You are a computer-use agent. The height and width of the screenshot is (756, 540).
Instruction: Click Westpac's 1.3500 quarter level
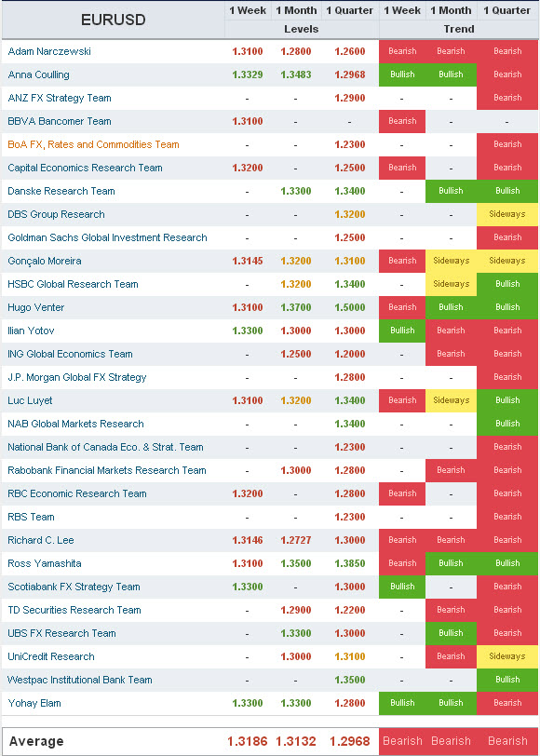click(x=349, y=680)
